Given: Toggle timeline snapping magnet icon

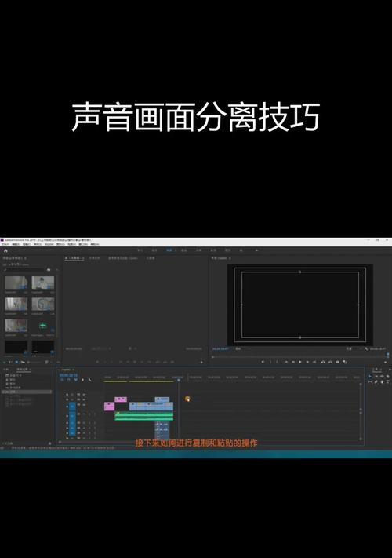Looking at the screenshot, I should point(68,380).
